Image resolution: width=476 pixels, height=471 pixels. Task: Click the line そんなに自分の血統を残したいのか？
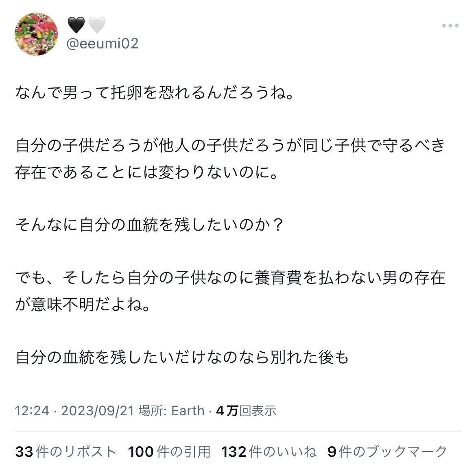tap(149, 225)
